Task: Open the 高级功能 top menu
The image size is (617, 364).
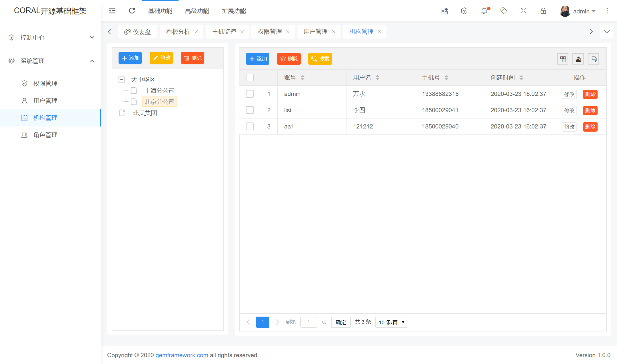Action: click(x=197, y=11)
